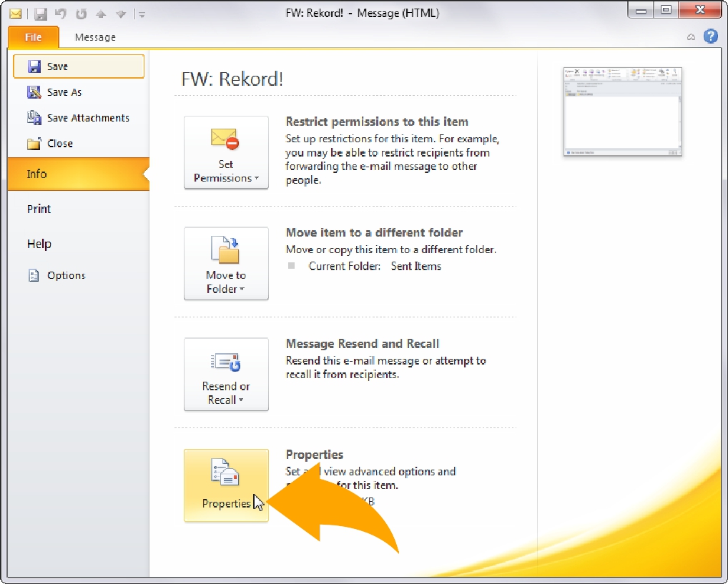The height and width of the screenshot is (584, 728).
Task: Click the blue question mark Help icon
Action: [711, 36]
